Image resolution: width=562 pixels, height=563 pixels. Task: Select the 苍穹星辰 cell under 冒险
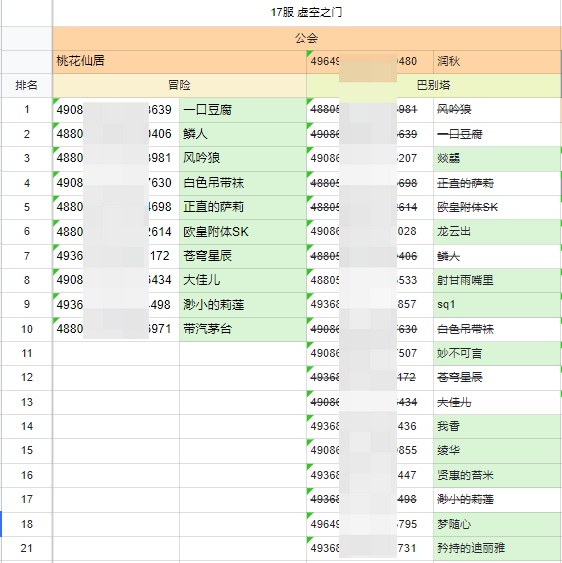pos(243,256)
